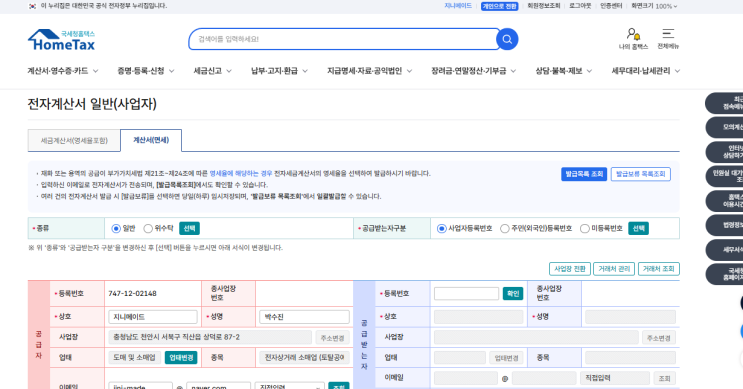Click the 거래처 조회 button
The image size is (743, 389).
(x=659, y=269)
